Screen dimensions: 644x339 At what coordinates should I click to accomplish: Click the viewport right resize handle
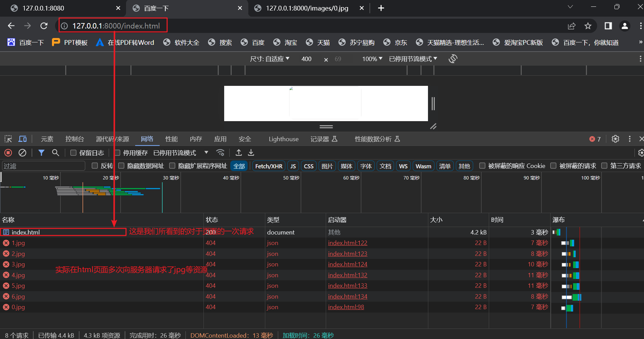click(x=433, y=103)
